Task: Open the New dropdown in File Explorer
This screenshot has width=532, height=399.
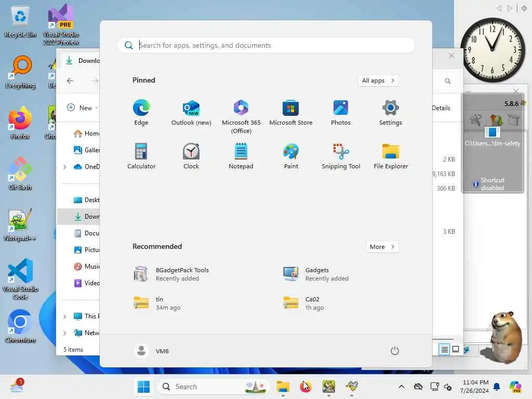Action: click(83, 108)
